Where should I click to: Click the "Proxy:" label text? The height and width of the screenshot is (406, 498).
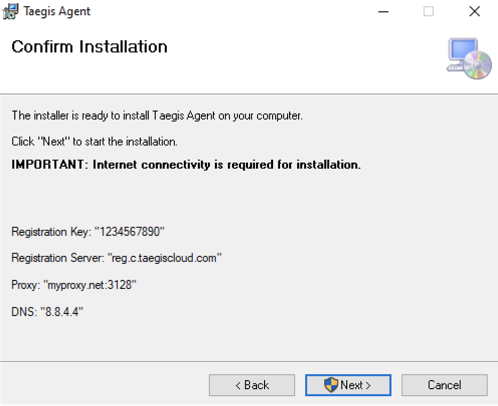click(26, 285)
